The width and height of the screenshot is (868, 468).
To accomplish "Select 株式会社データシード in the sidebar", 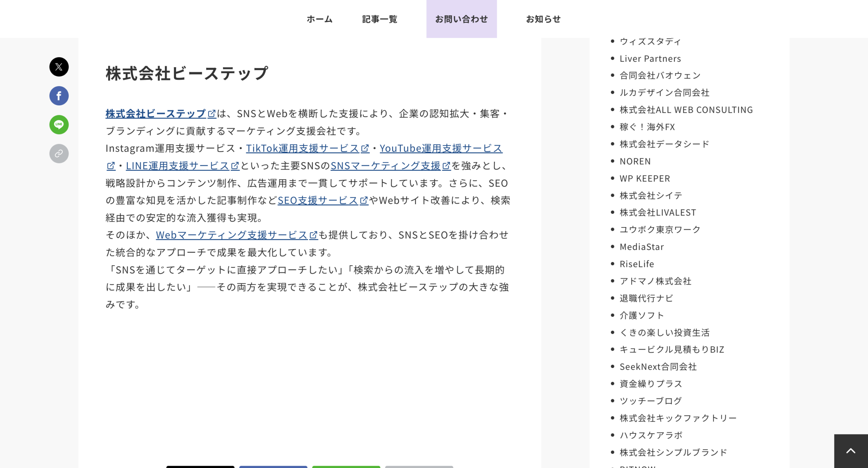I will click(x=665, y=144).
